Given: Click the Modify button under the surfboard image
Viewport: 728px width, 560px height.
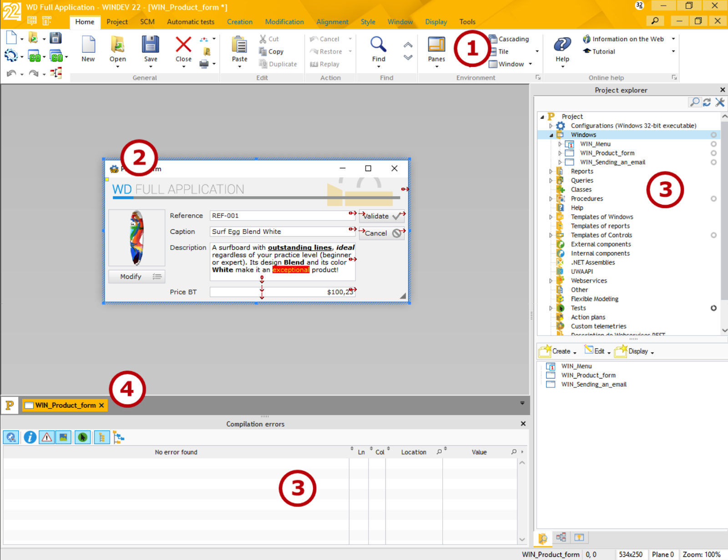Looking at the screenshot, I should pyautogui.click(x=136, y=277).
